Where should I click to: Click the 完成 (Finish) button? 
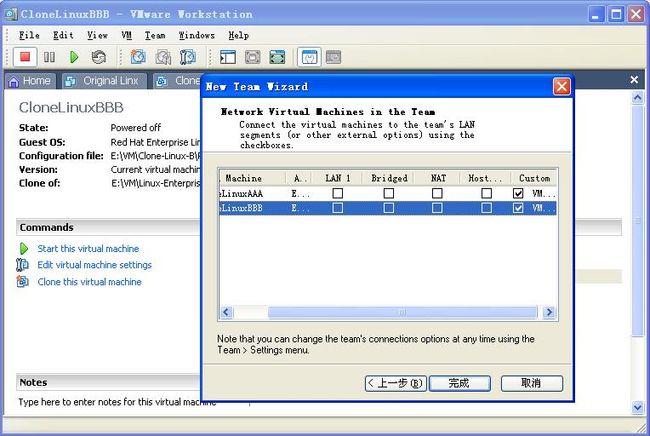click(x=459, y=383)
